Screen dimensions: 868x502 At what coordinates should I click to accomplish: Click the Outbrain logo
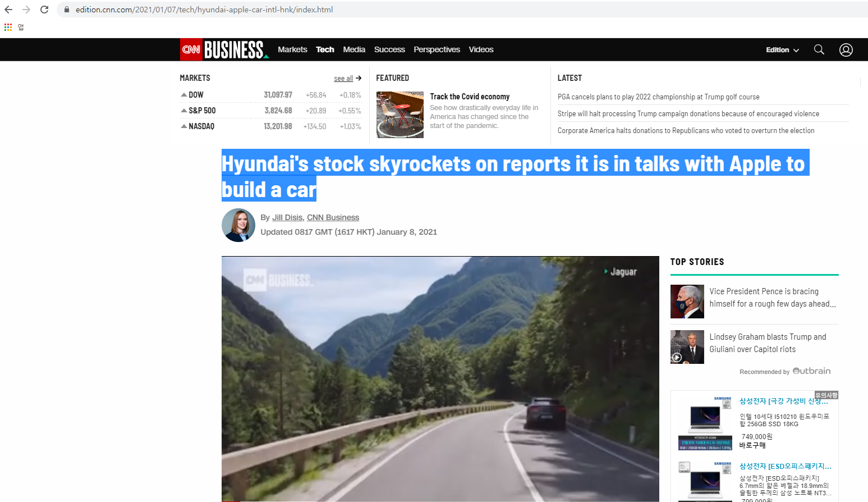[811, 371]
